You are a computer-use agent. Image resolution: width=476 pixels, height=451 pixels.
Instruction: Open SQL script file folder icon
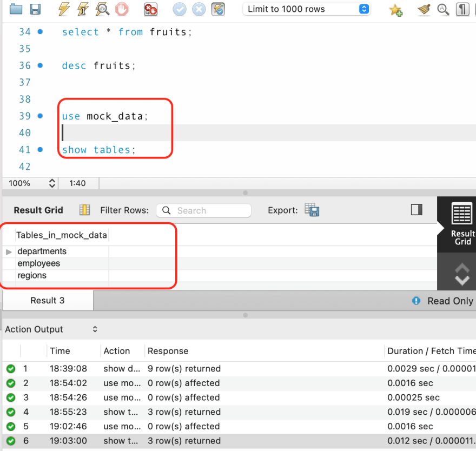click(x=16, y=9)
